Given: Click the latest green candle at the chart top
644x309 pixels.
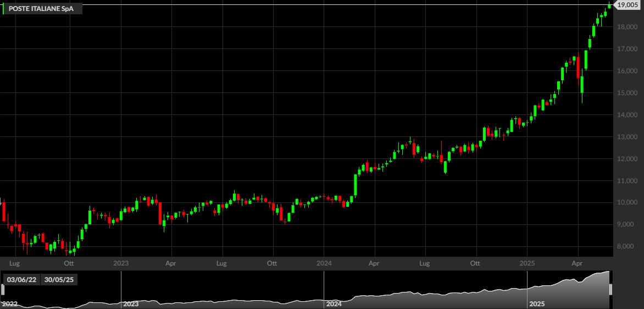Looking at the screenshot, I should pos(609,5).
